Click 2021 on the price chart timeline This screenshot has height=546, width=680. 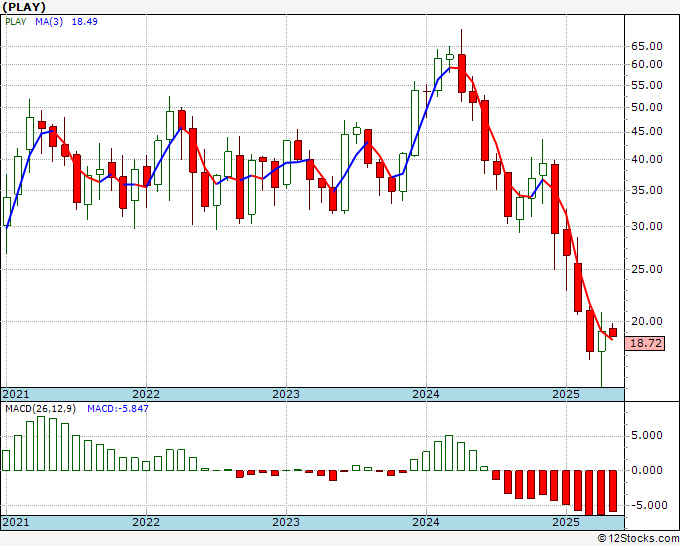(16, 394)
